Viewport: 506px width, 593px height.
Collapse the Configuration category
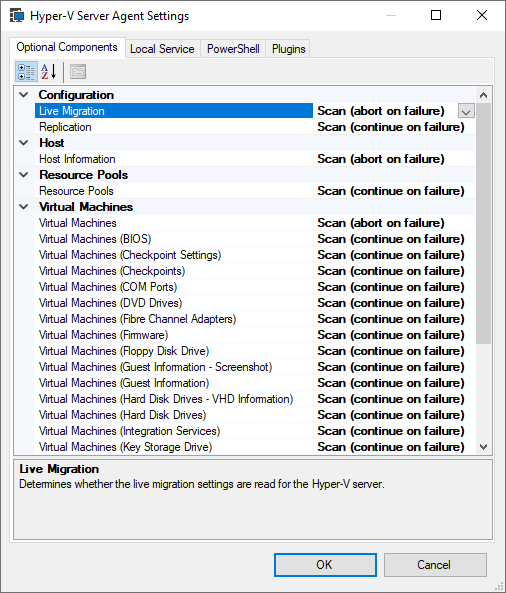(24, 95)
